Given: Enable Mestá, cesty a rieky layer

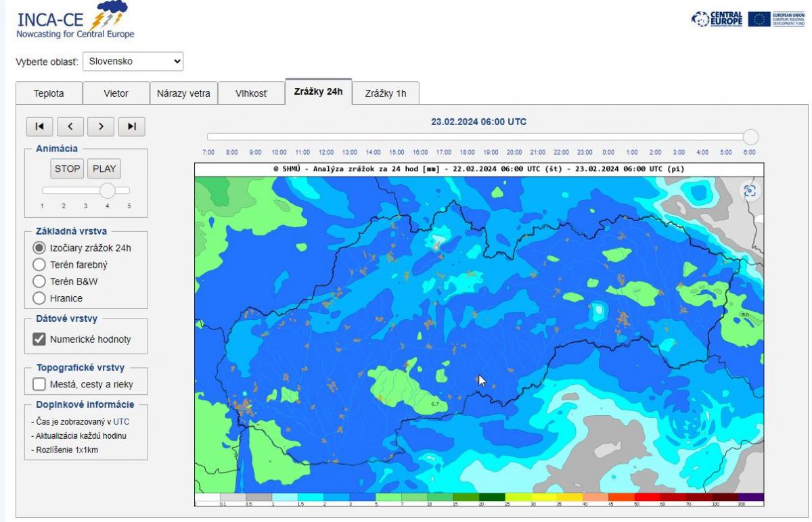Looking at the screenshot, I should pos(39,384).
